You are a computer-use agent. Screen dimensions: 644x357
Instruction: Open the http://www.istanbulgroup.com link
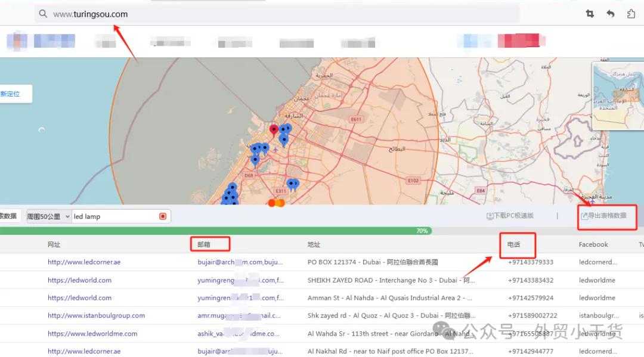point(96,315)
